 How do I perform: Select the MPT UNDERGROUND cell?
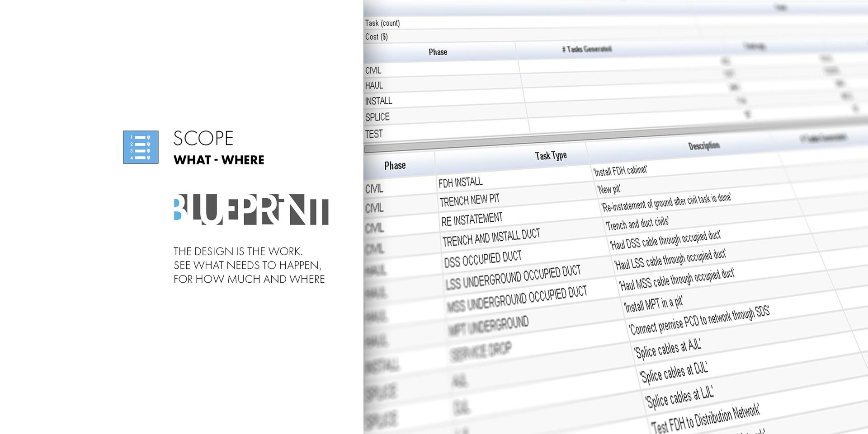(488, 326)
